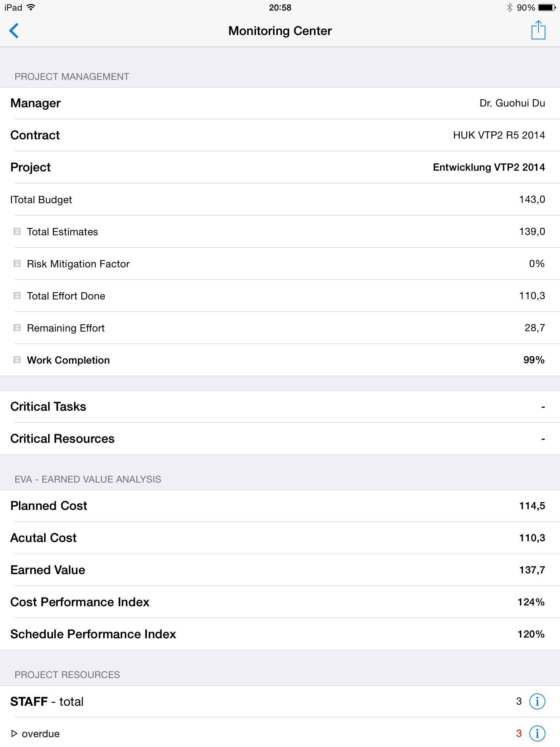The width and height of the screenshot is (560, 747).
Task: Toggle the Total Estimates checkbox
Action: click(x=17, y=231)
